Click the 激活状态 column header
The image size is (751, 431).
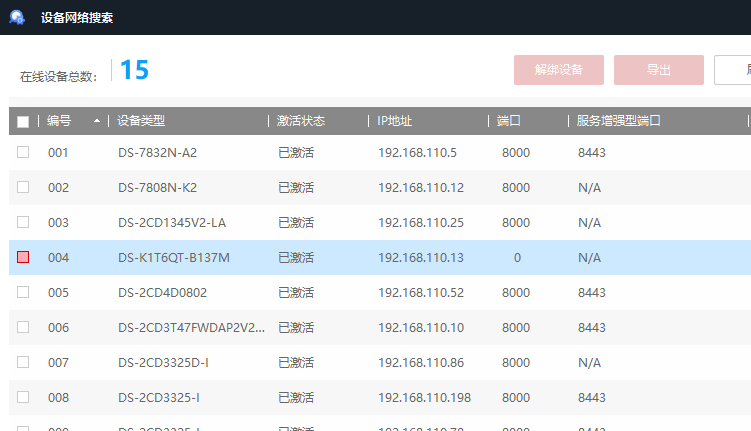click(x=301, y=121)
